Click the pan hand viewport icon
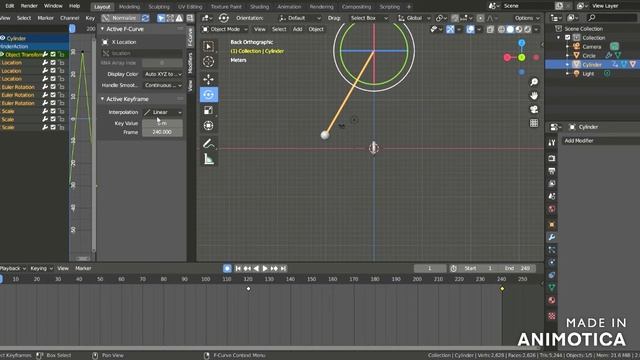Image resolution: width=640 pixels, height=360 pixels. tap(534, 96)
